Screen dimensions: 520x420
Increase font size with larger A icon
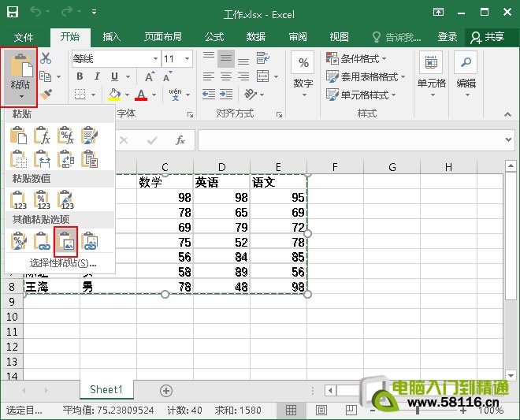150,76
